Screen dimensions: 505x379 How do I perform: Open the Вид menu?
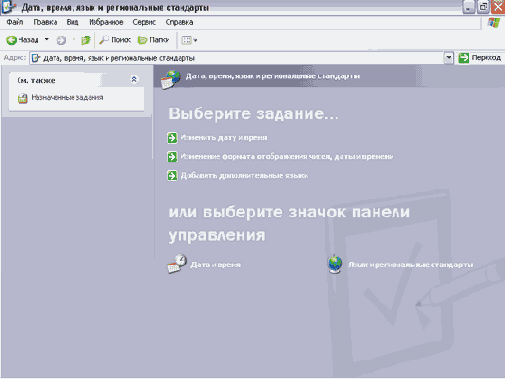72,22
